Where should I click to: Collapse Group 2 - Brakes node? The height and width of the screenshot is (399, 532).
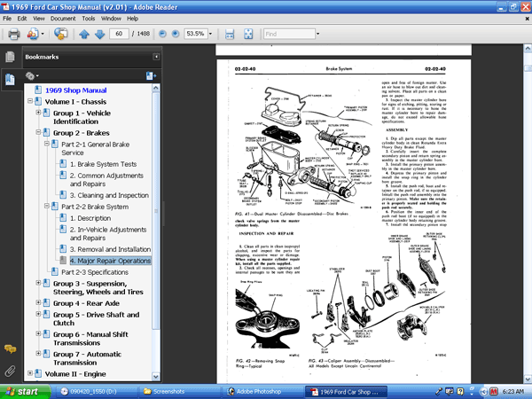[x=38, y=132]
